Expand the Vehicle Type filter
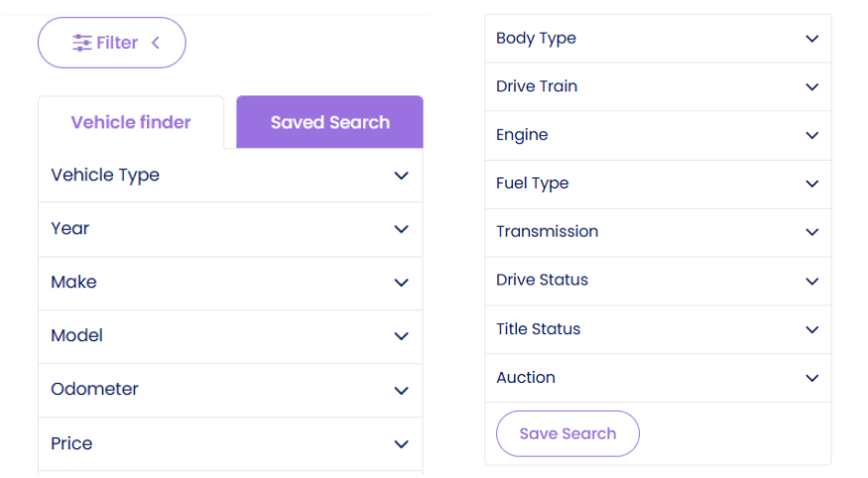This screenshot has height=478, width=868. 230,176
